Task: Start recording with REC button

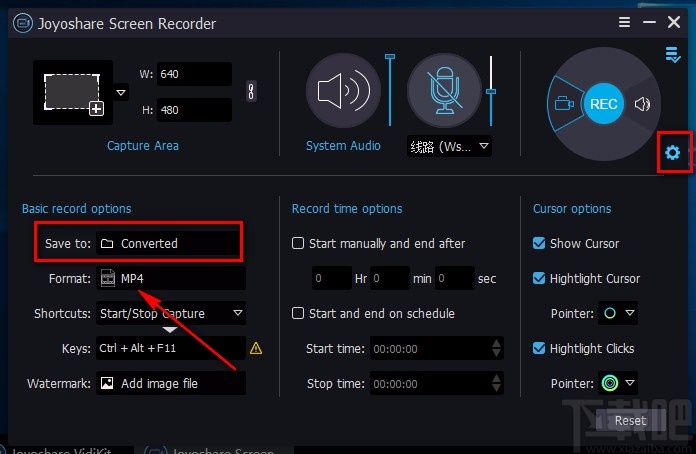Action: pos(603,104)
